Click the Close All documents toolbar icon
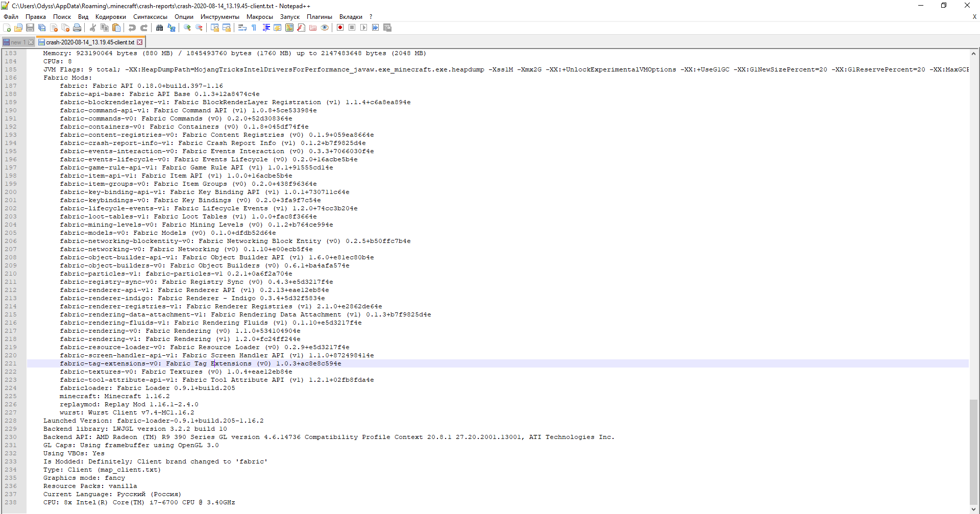This screenshot has height=514, width=980. [65, 28]
